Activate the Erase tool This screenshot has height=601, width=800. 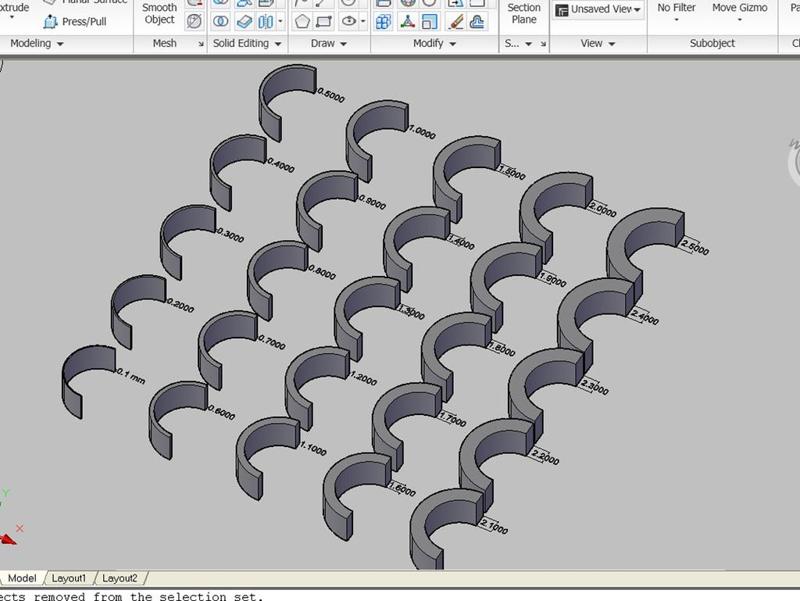click(456, 21)
